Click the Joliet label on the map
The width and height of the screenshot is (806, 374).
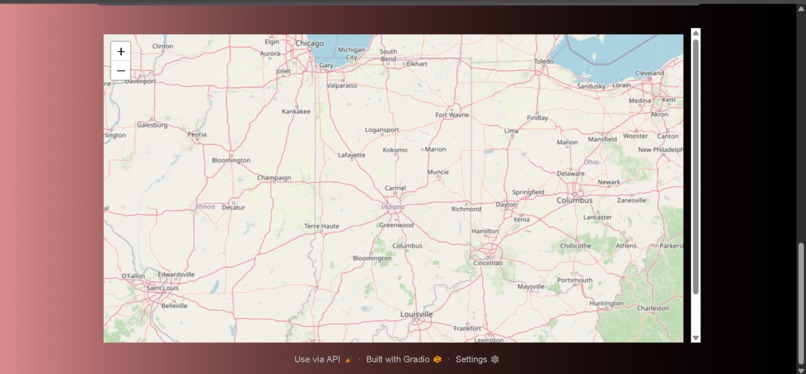point(283,71)
